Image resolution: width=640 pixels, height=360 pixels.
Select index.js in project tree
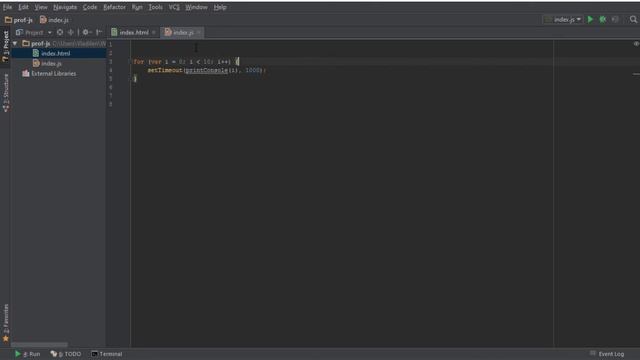click(51, 63)
